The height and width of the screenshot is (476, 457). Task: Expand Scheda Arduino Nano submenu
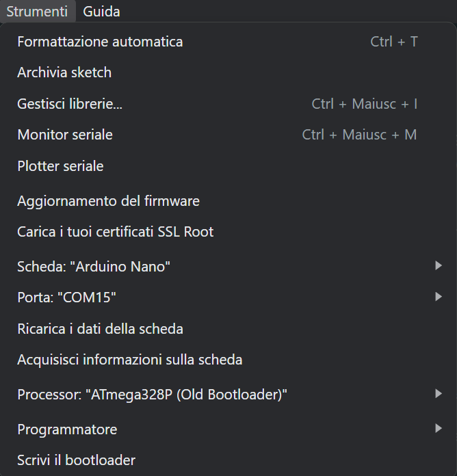coord(94,266)
